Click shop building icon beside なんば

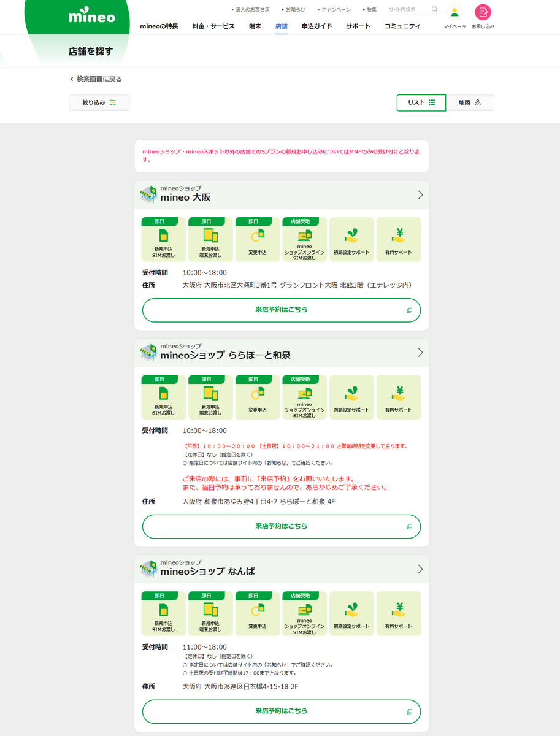(x=148, y=569)
